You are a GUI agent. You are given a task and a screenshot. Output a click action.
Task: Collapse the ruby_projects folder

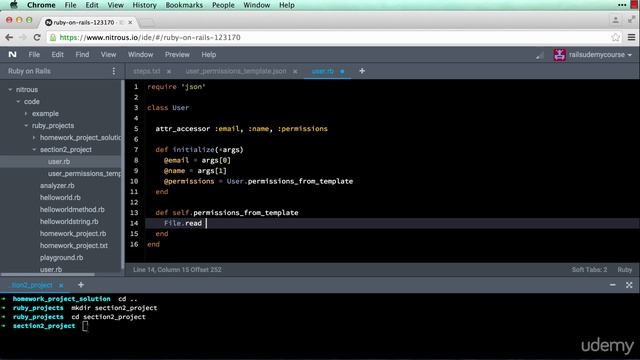click(x=26, y=126)
